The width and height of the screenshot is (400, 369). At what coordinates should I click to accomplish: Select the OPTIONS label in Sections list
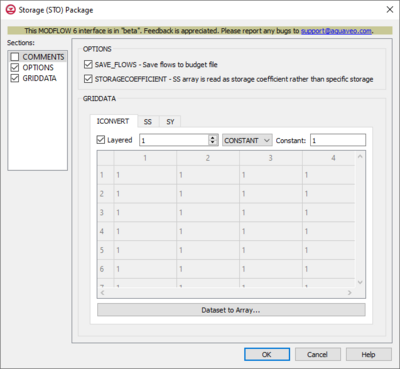(x=38, y=67)
